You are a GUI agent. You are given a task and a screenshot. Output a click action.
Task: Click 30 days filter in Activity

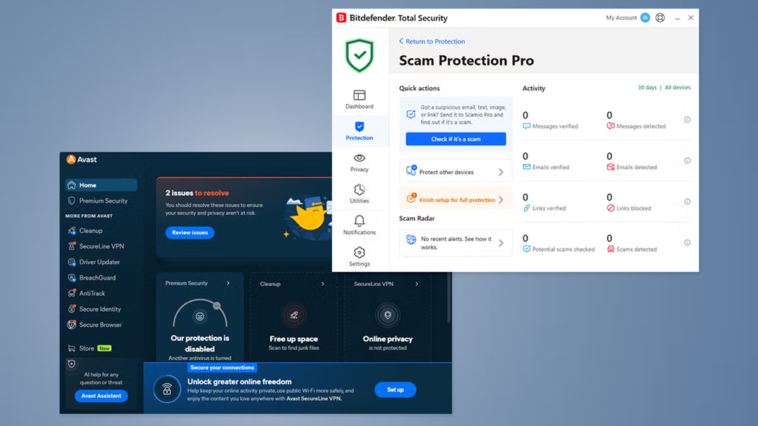coord(647,88)
